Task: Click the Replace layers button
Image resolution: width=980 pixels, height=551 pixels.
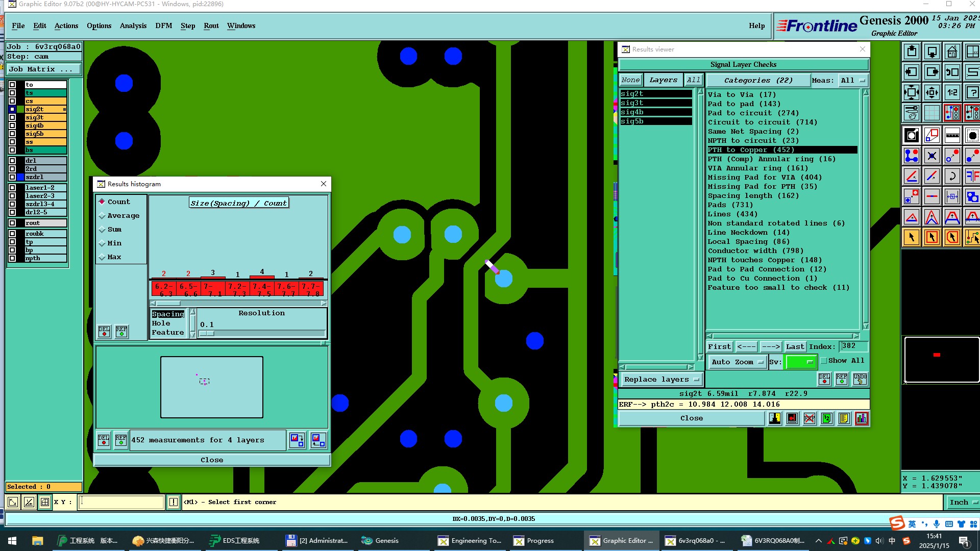Action: 661,380
